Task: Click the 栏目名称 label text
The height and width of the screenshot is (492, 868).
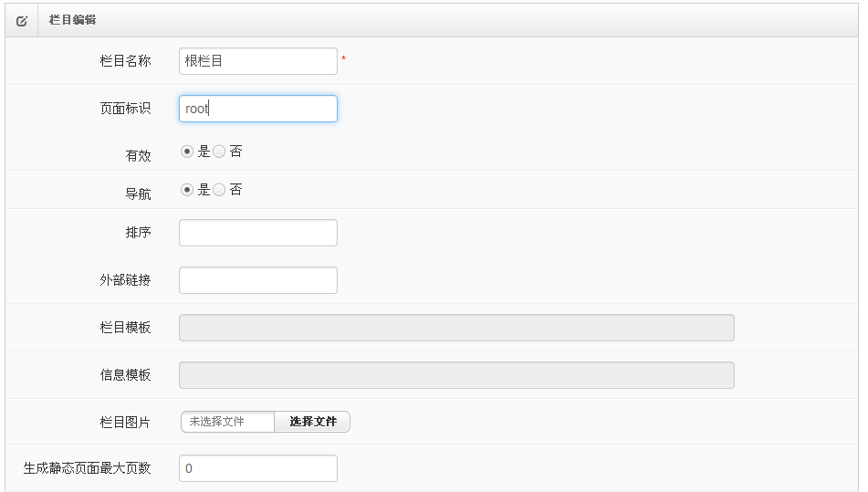Action: click(125, 61)
